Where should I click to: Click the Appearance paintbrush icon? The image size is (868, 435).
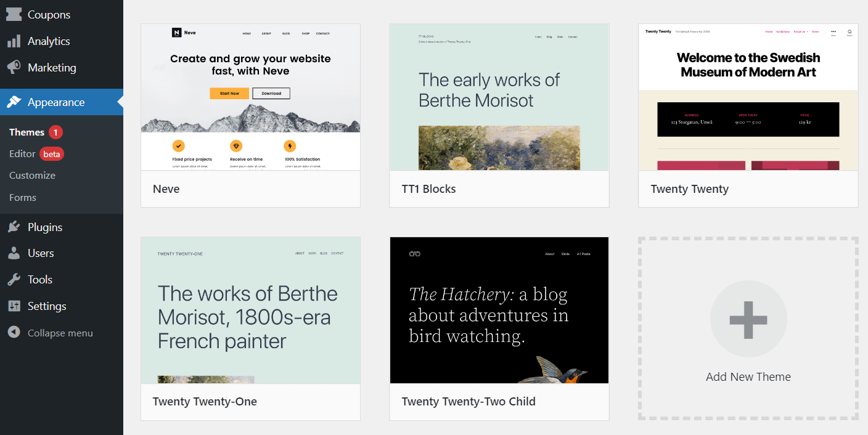coord(14,102)
